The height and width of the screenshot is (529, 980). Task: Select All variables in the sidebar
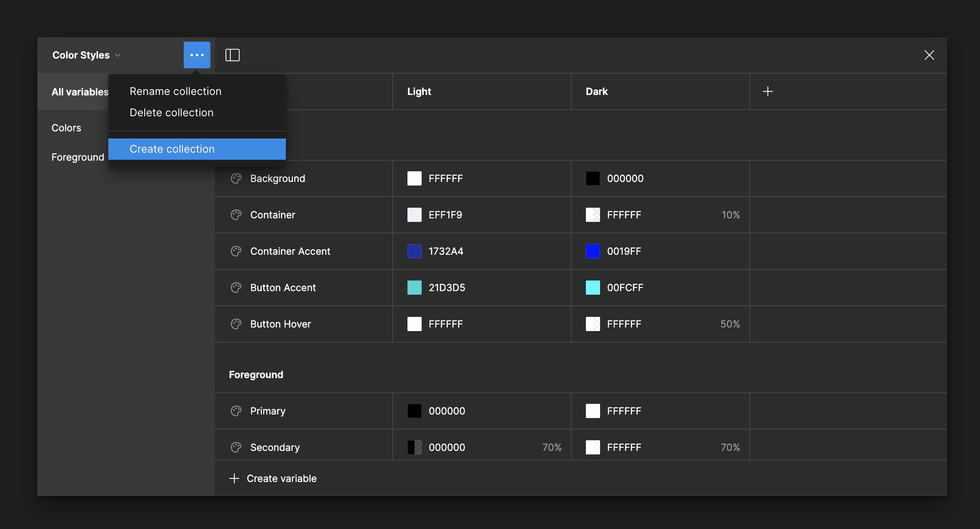click(79, 92)
